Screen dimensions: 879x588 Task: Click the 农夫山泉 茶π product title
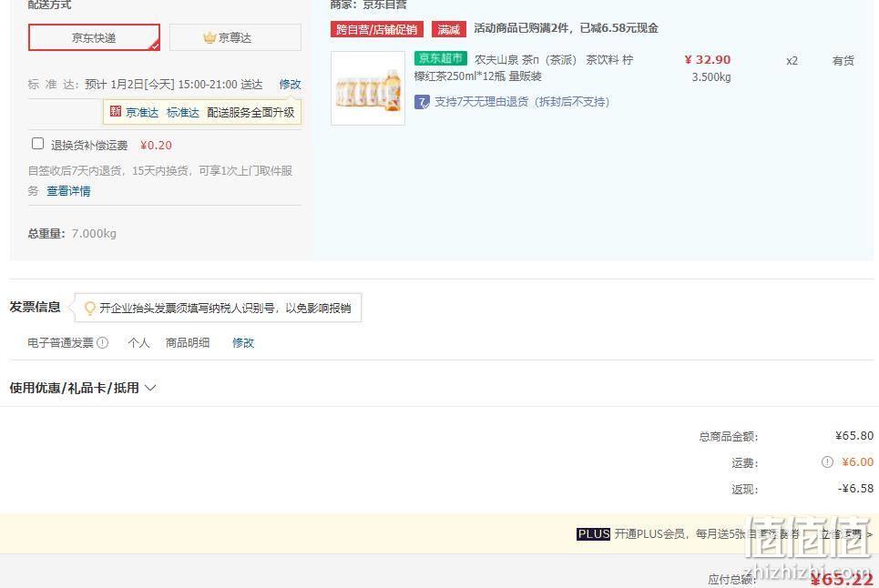tap(524, 67)
